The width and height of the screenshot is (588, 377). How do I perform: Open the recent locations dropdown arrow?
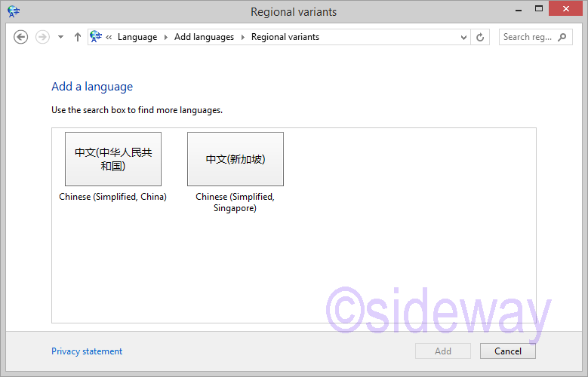coord(60,37)
